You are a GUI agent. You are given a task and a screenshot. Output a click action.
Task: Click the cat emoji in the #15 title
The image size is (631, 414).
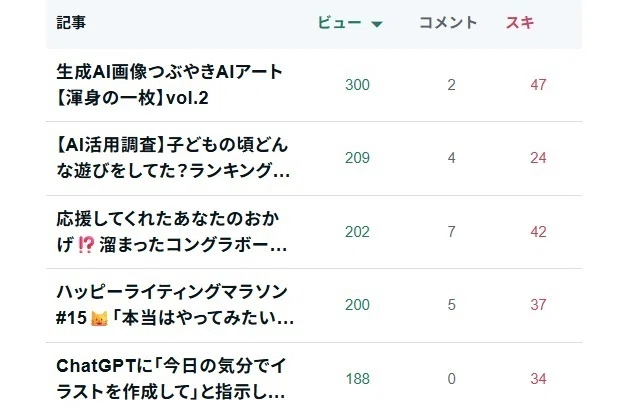click(x=99, y=319)
